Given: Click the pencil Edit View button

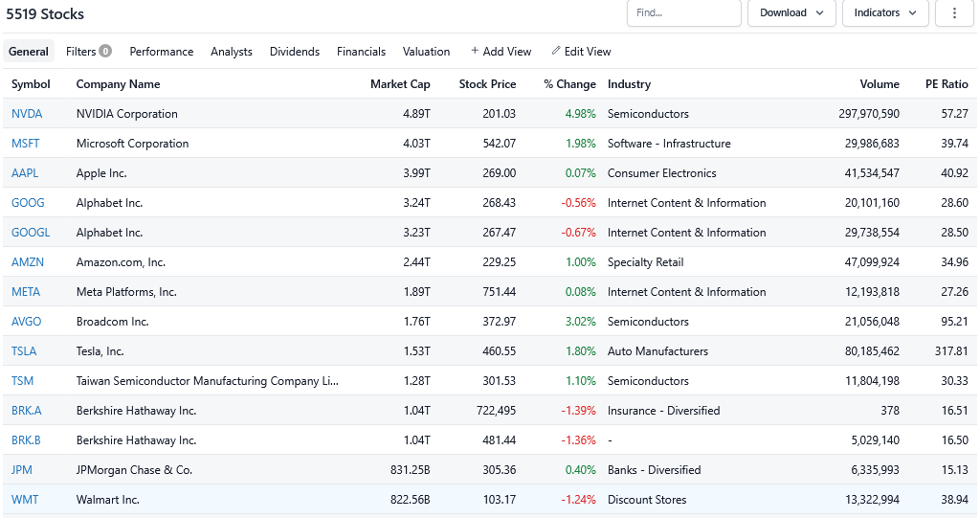Looking at the screenshot, I should [x=581, y=52].
